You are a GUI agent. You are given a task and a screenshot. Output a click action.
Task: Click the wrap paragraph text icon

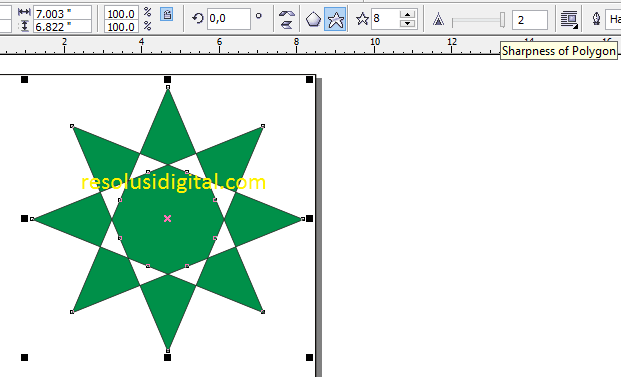(569, 19)
